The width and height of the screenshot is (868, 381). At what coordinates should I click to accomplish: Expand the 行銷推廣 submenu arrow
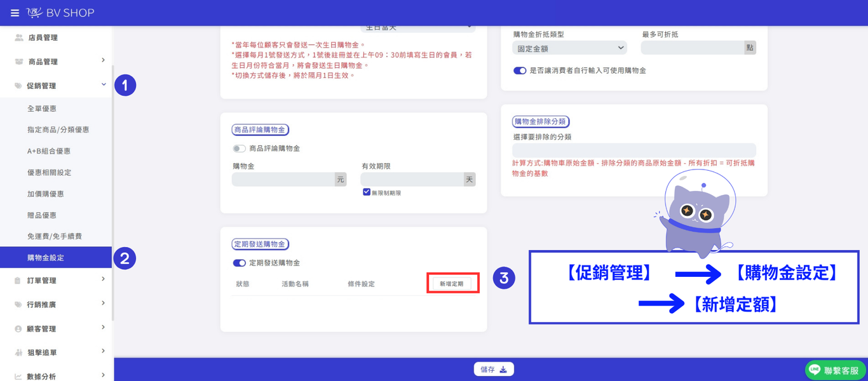click(x=103, y=304)
